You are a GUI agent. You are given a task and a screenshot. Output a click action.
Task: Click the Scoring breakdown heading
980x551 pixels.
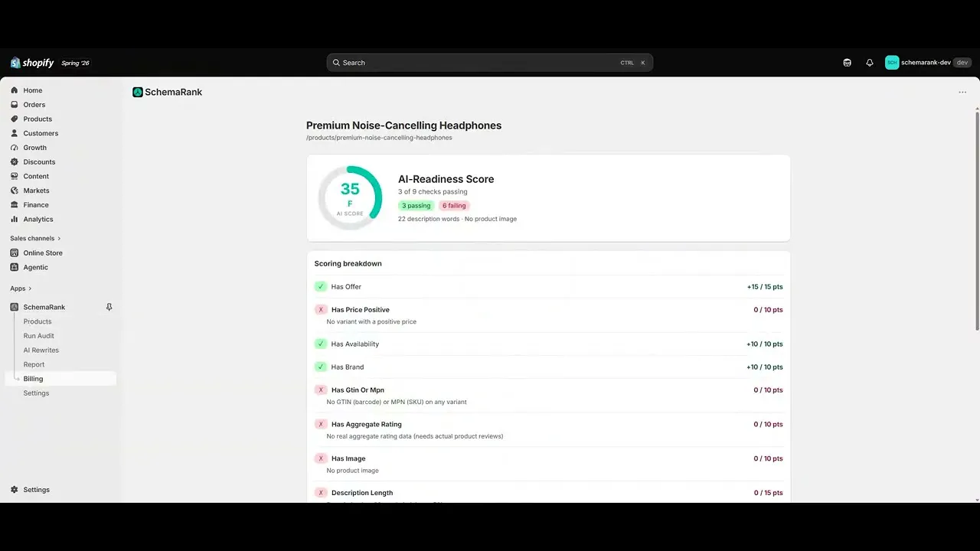348,263
